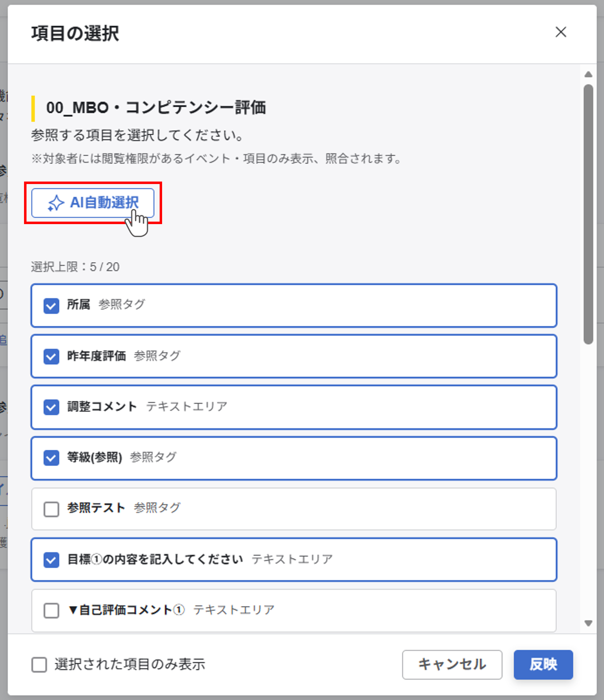Uncheck the 所属 checkbox
The width and height of the screenshot is (604, 700).
(51, 306)
